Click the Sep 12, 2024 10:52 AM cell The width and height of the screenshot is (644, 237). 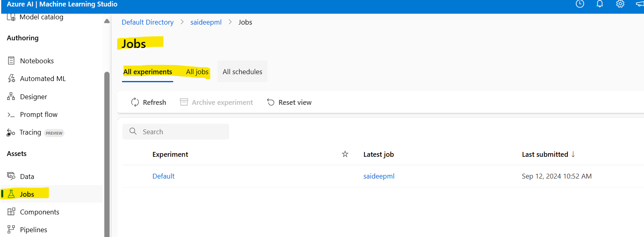[x=557, y=176]
